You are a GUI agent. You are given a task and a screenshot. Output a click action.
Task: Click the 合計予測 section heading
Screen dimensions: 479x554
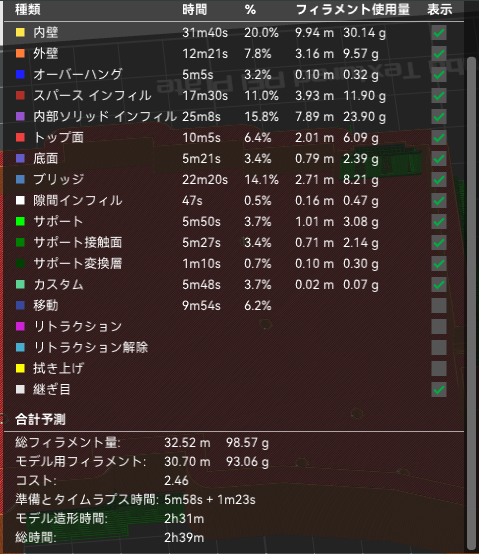[40, 419]
